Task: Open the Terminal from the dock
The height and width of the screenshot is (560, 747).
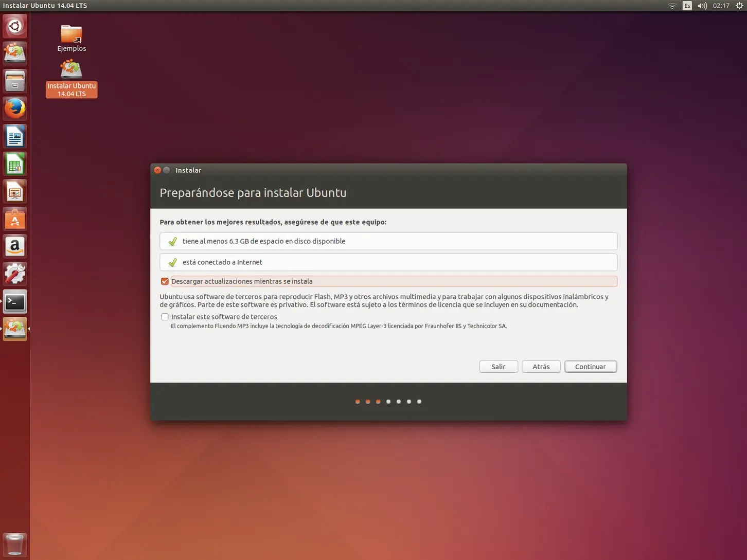Action: click(15, 302)
